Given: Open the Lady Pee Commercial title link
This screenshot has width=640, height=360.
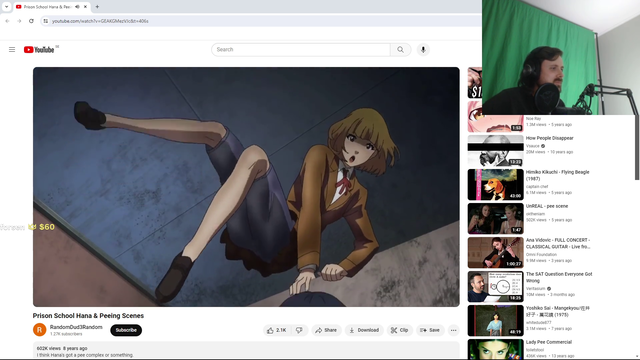Looking at the screenshot, I should point(549,342).
